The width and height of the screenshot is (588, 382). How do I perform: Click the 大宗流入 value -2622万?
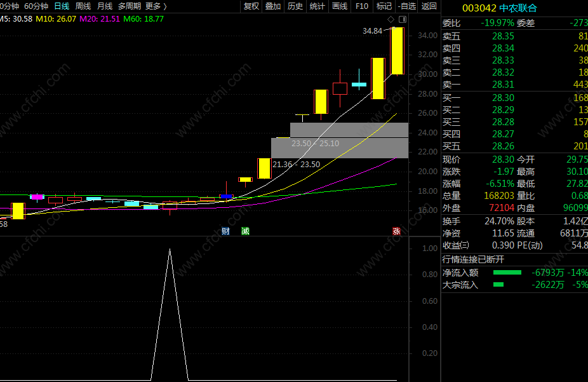click(x=548, y=285)
